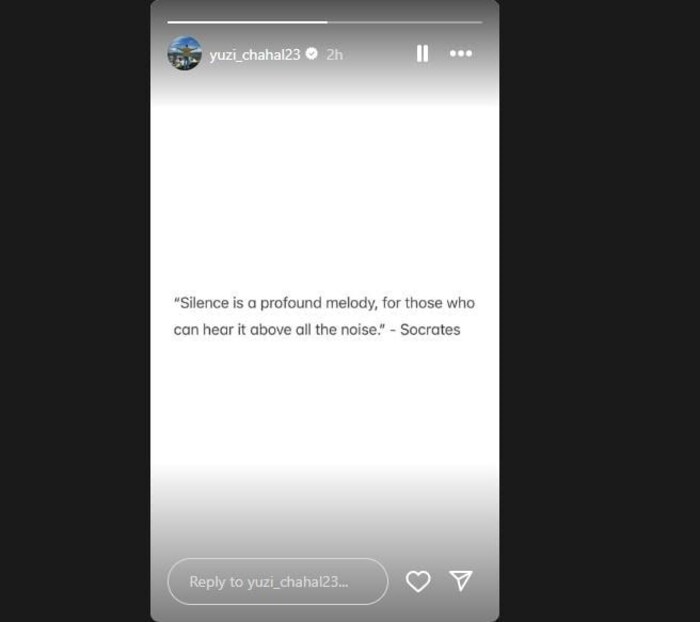
Task: Open the three-dot more options menu
Action: point(461,54)
